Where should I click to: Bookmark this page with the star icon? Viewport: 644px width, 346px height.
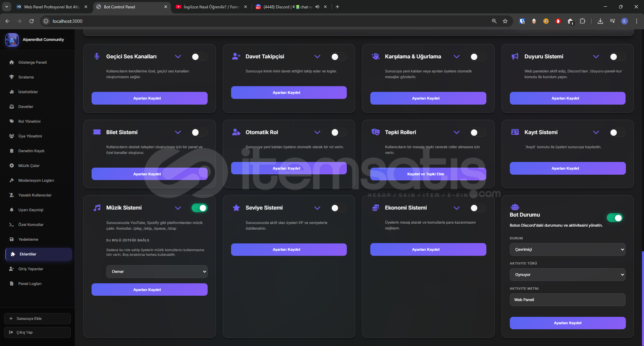(505, 21)
